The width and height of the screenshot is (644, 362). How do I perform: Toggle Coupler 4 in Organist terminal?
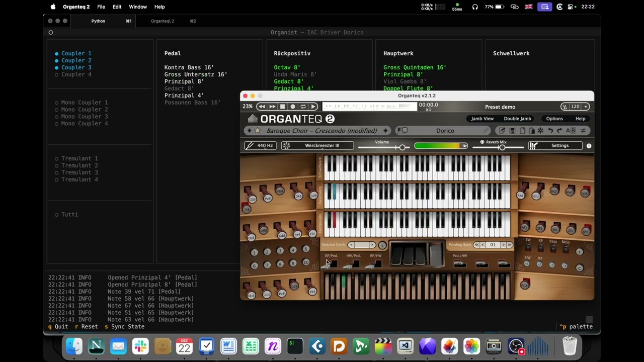click(73, 74)
